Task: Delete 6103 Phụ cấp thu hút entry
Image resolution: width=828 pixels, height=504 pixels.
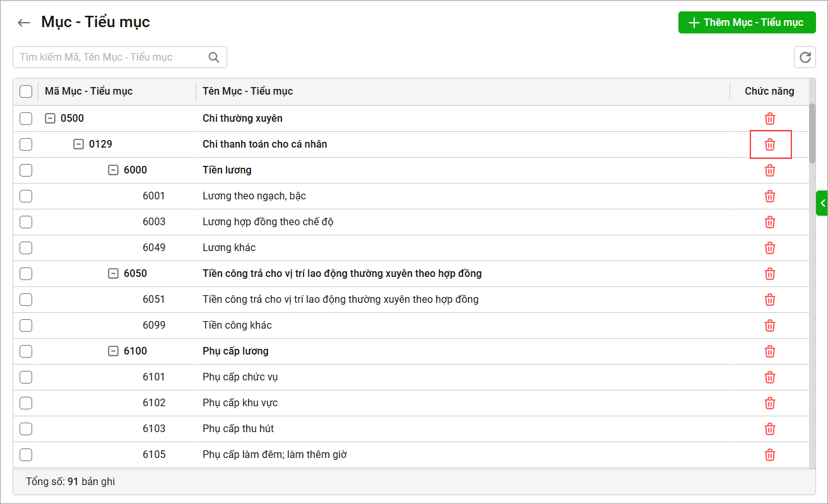Action: [770, 429]
